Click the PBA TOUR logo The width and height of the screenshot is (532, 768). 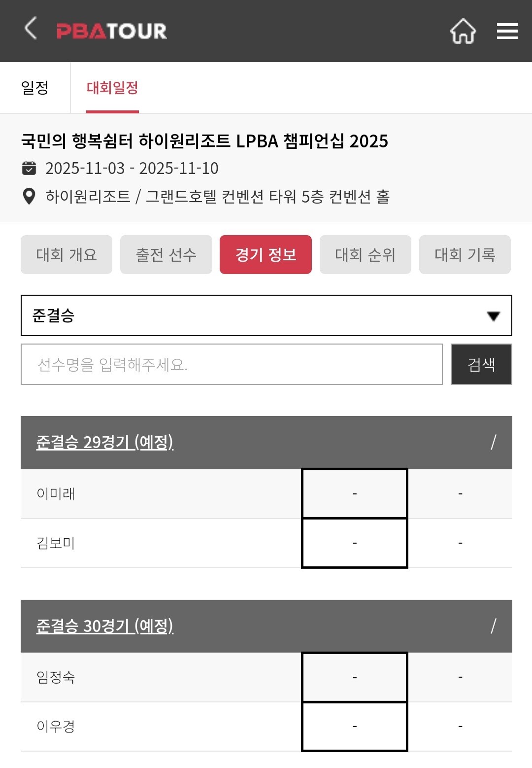112,31
